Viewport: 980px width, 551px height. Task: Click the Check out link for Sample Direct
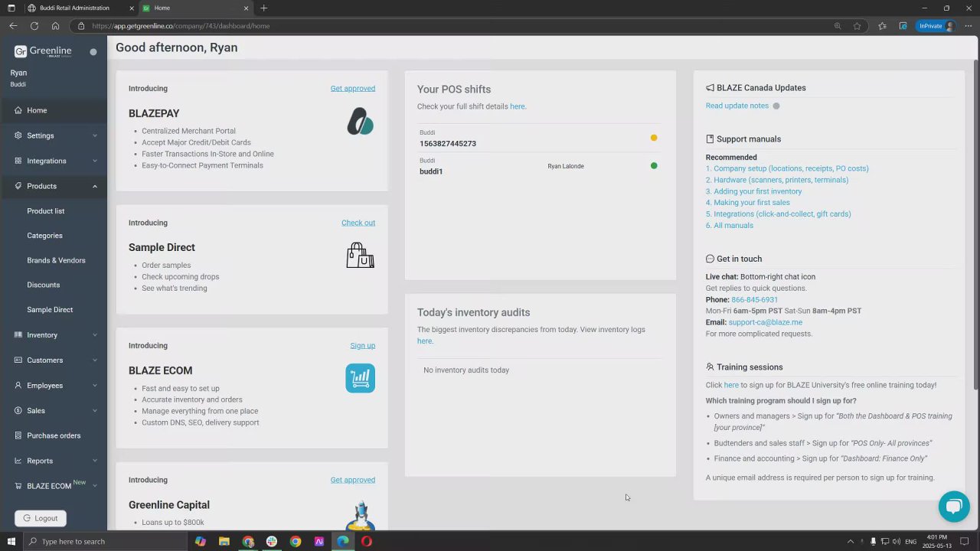coord(358,223)
